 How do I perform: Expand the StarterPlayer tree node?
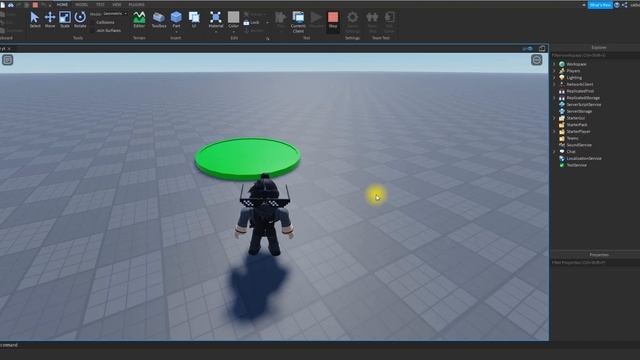tap(554, 131)
